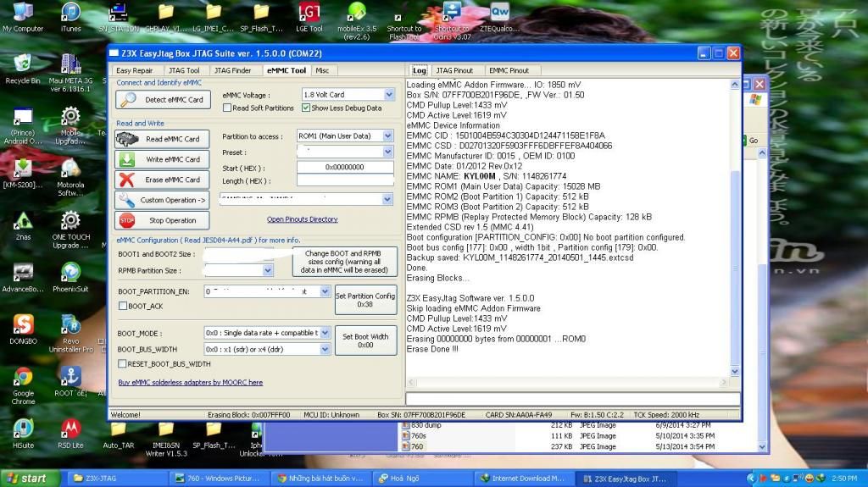
Task: Open Maui META 3G desktop icon
Action: [x=70, y=73]
